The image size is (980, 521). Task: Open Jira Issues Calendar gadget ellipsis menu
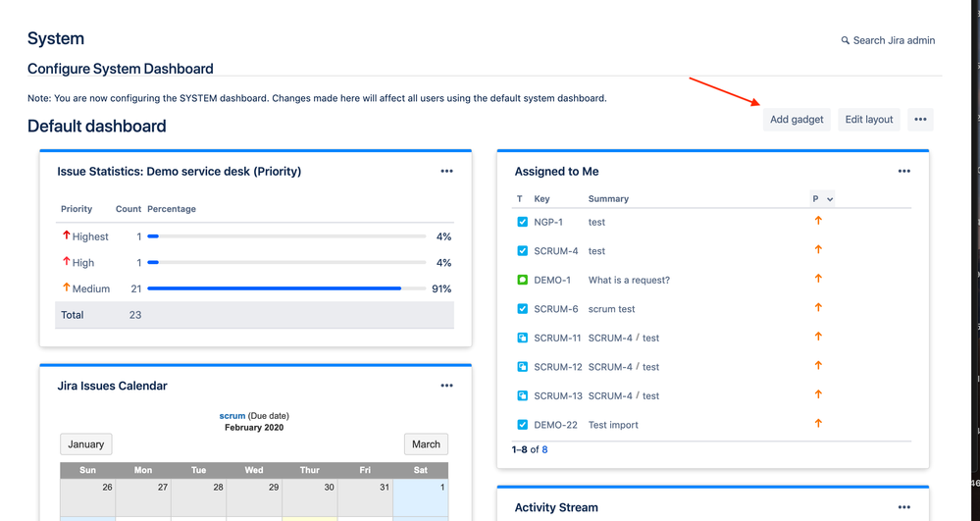pyautogui.click(x=446, y=386)
